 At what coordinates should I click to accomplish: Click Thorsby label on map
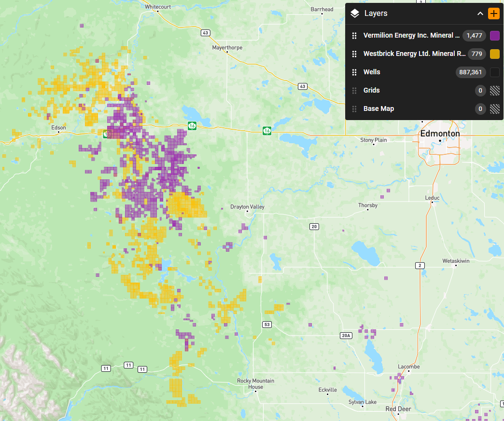coord(368,205)
